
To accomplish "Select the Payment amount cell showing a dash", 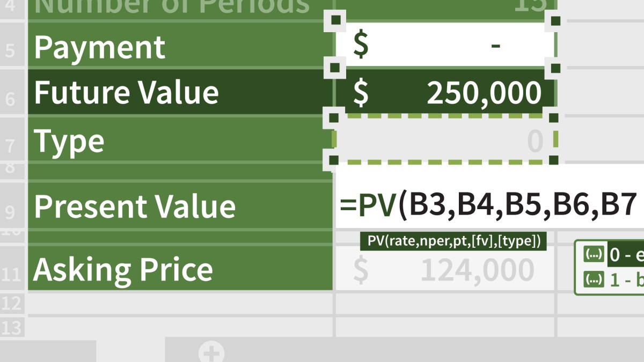I will (x=445, y=46).
